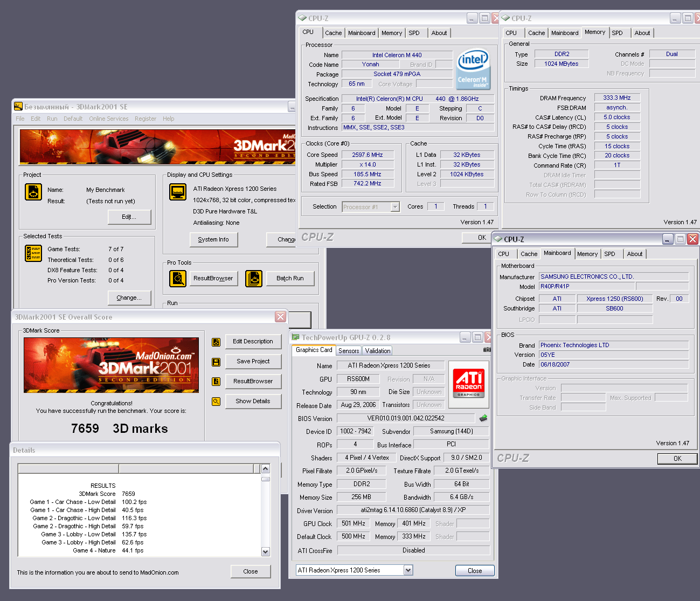Click the 3DMark2001 SE title bar app icon

click(x=18, y=106)
